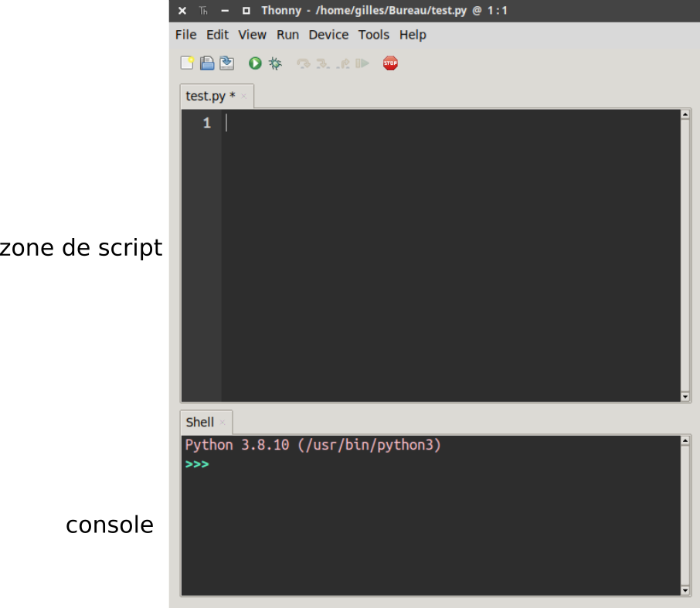Click the editor scrollbar down arrow

685,396
